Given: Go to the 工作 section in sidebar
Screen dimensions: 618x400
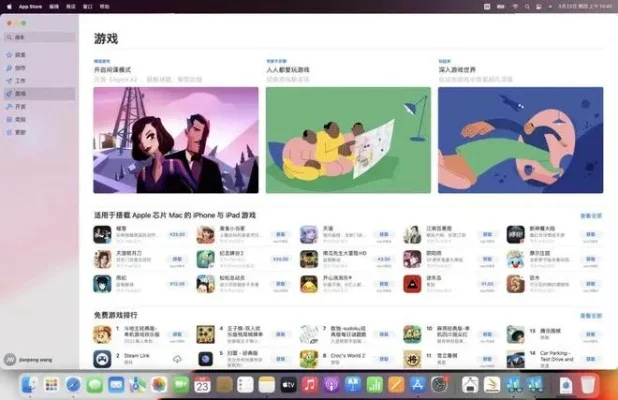Looking at the screenshot, I should coord(39,80).
